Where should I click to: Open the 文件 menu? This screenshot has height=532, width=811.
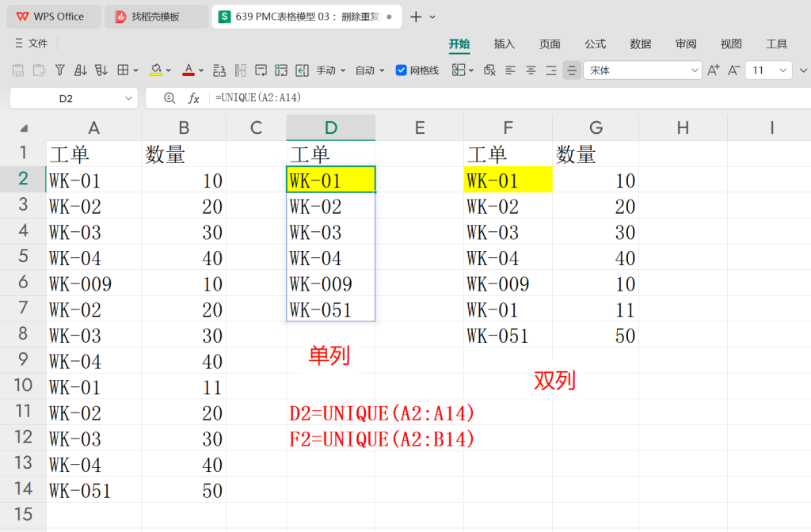tap(32, 44)
